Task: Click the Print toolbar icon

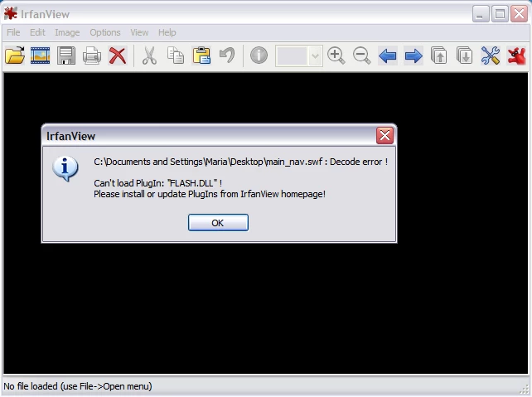Action: (x=92, y=56)
